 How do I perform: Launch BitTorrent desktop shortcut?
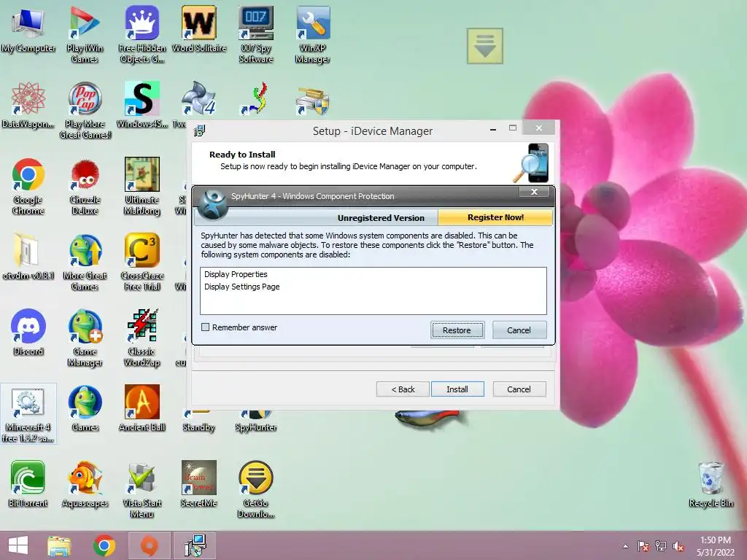click(x=28, y=484)
